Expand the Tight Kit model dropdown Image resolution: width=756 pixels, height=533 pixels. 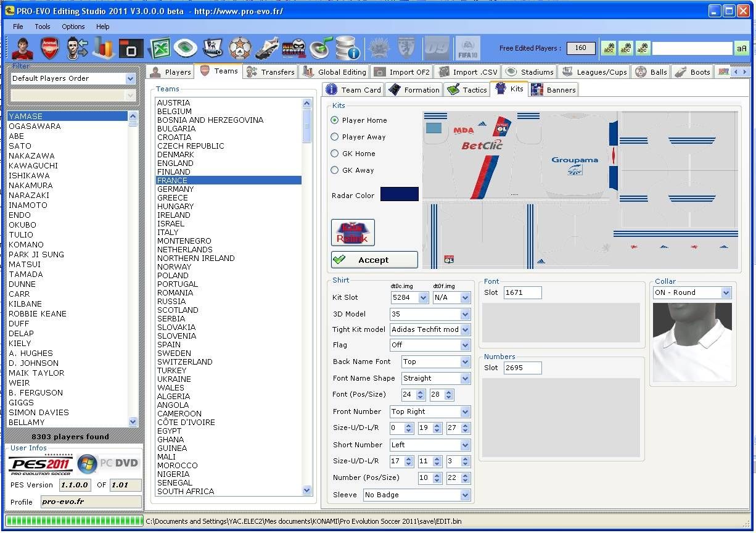(465, 330)
